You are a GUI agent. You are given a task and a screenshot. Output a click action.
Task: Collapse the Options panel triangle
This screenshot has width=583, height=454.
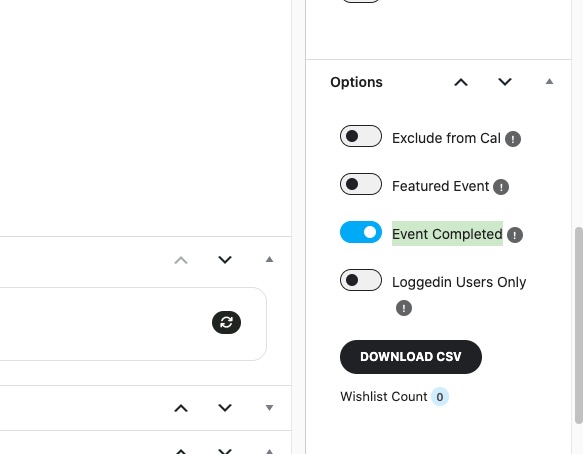(x=549, y=81)
